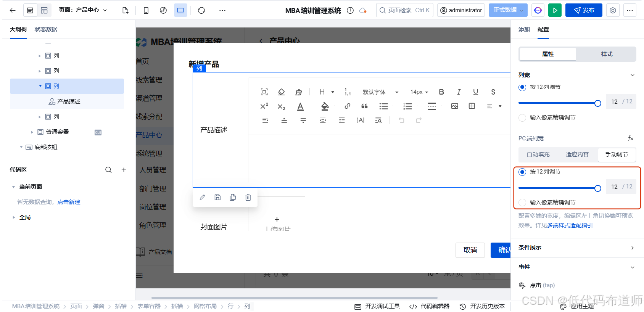Viewport: 644px width, 312px height.
Task: Click the back arrow in the top bar
Action: 13,10
